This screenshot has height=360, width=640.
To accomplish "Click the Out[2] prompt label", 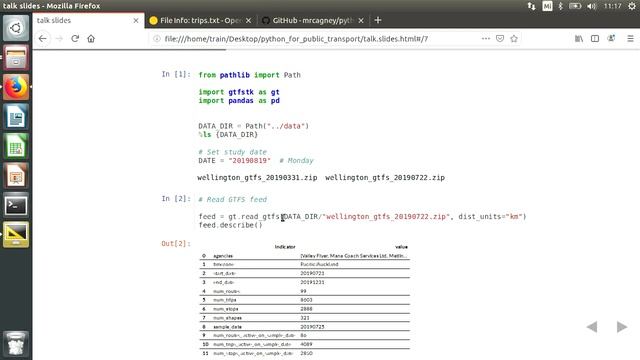I will click(176, 244).
